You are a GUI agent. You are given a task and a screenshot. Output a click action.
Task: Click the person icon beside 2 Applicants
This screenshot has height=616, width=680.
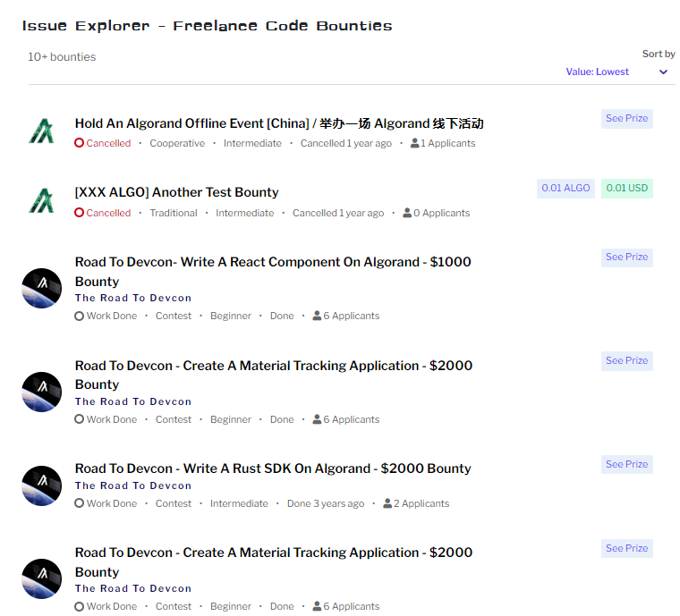(387, 503)
